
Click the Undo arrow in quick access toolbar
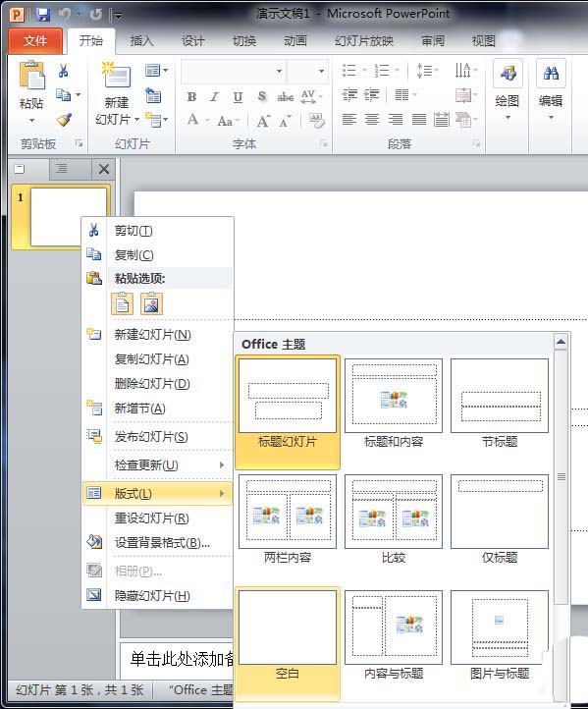coord(65,15)
